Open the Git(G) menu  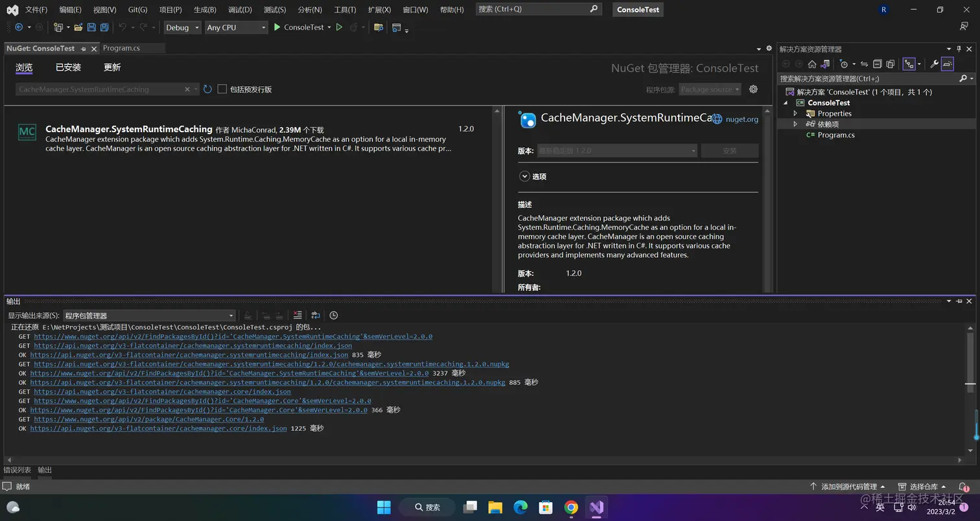137,10
